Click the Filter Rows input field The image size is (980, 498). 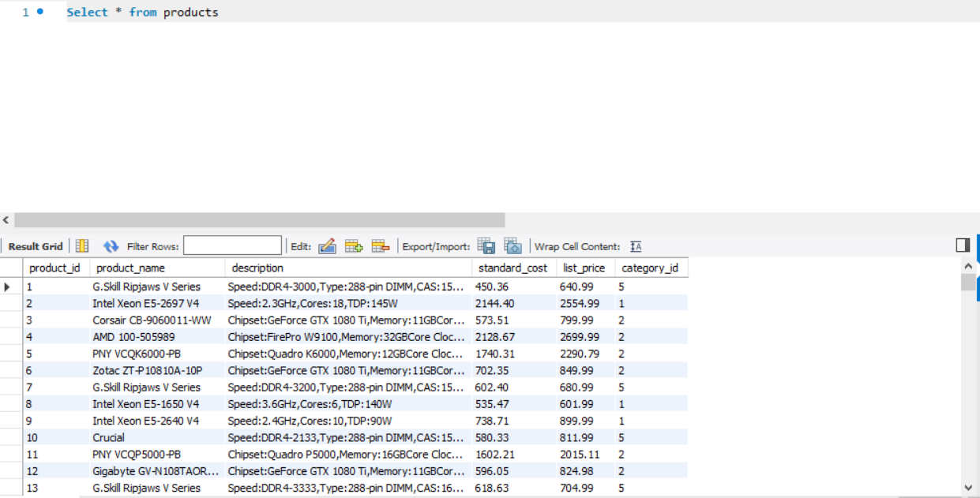[x=232, y=245]
